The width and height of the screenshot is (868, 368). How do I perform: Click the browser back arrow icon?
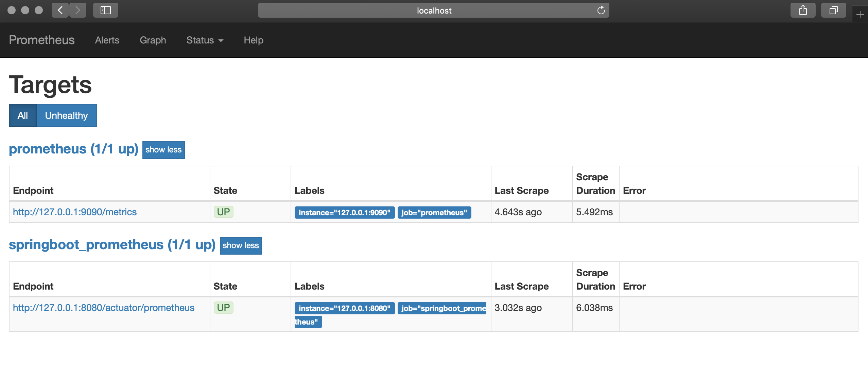pyautogui.click(x=60, y=10)
